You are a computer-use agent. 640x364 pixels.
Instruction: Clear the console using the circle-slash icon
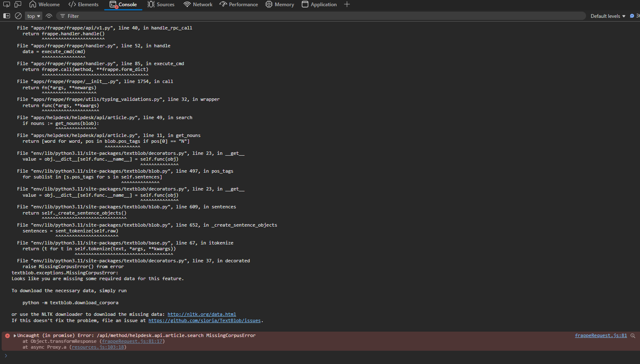(x=18, y=15)
